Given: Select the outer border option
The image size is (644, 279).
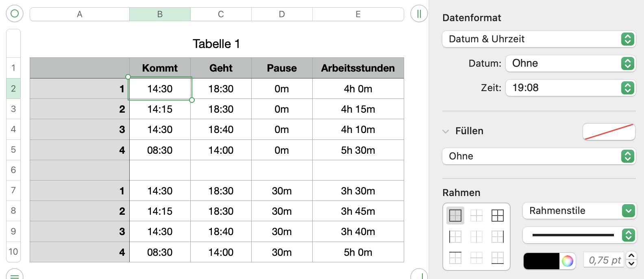Looking at the screenshot, I should coord(455,215).
